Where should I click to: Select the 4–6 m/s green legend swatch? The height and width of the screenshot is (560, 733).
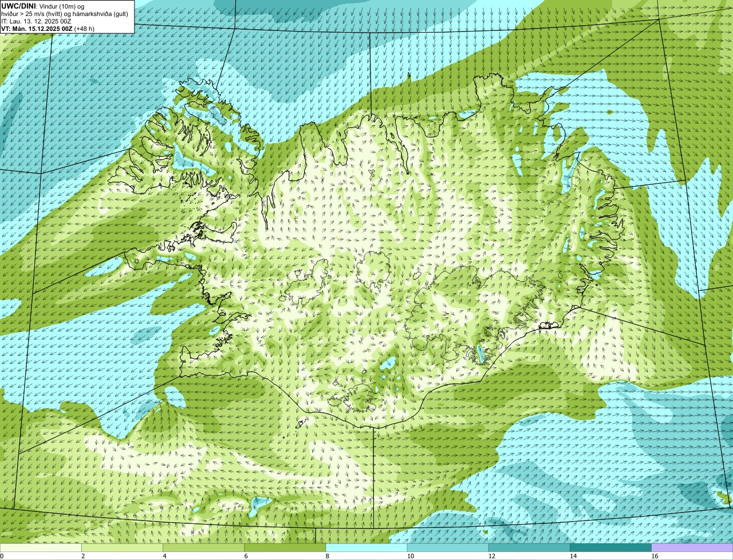(x=204, y=548)
